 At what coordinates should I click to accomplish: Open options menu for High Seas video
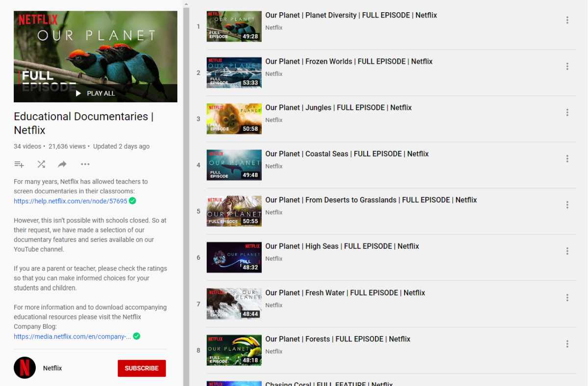pos(567,251)
